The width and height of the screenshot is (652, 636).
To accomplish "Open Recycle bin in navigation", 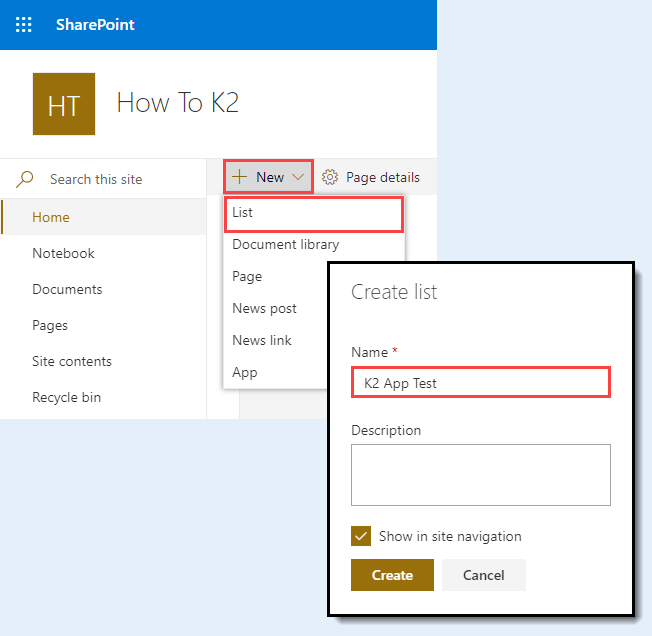I will click(67, 397).
